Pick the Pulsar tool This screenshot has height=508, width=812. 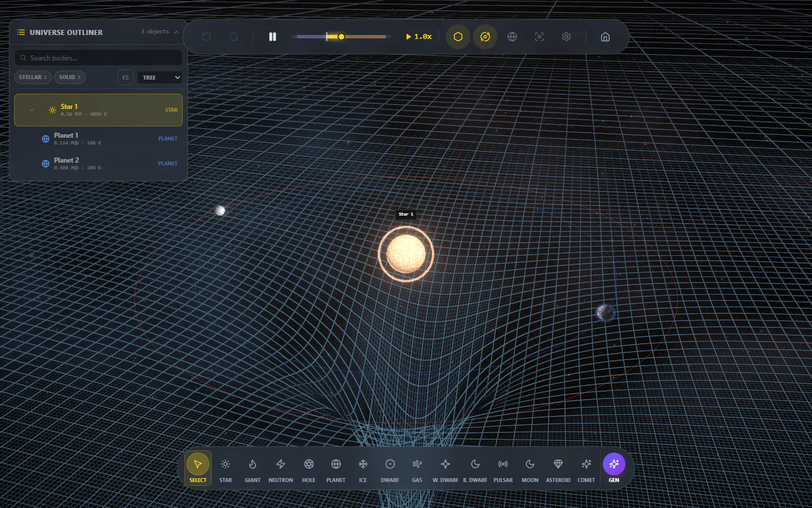click(503, 469)
